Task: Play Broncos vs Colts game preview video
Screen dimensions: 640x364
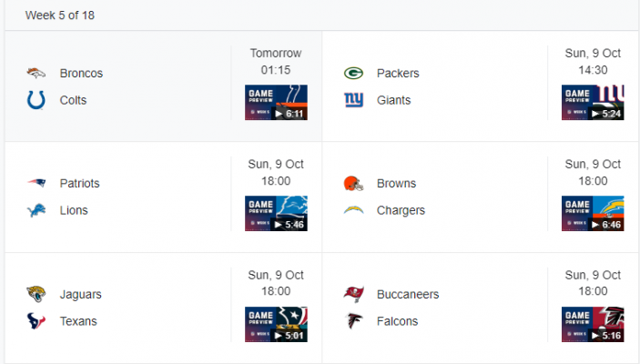Action: 276,103
